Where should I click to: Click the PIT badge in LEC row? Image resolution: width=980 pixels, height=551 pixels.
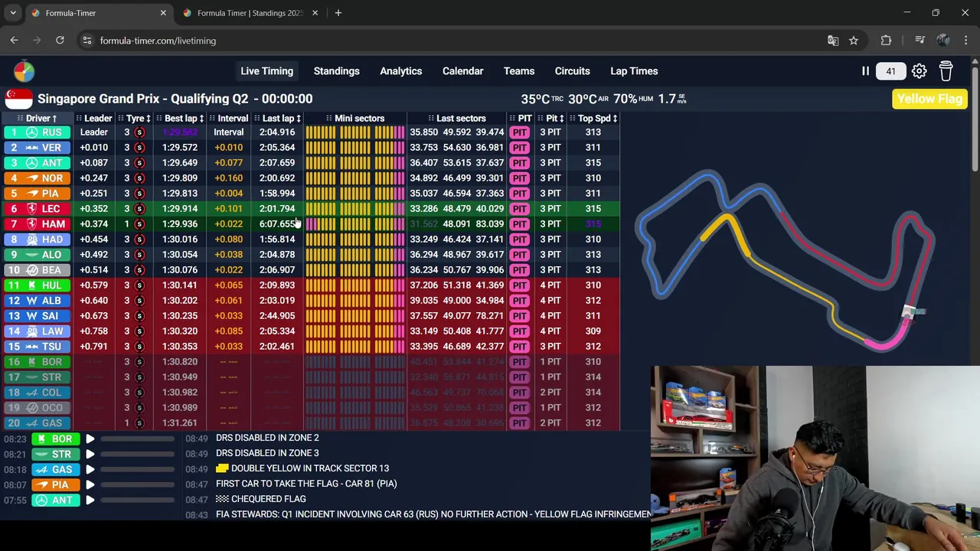point(520,209)
